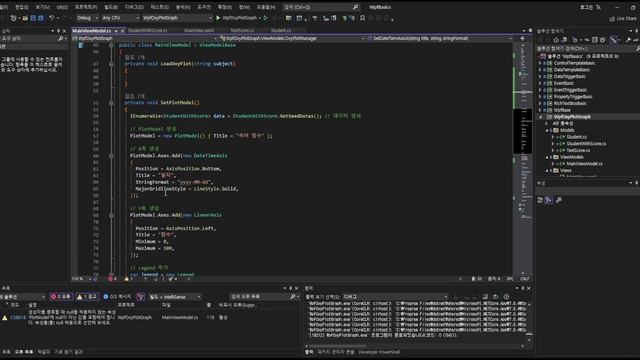The image size is (640, 360).
Task: Switch to the TestScore.cs editor tab
Action: pyautogui.click(x=242, y=31)
